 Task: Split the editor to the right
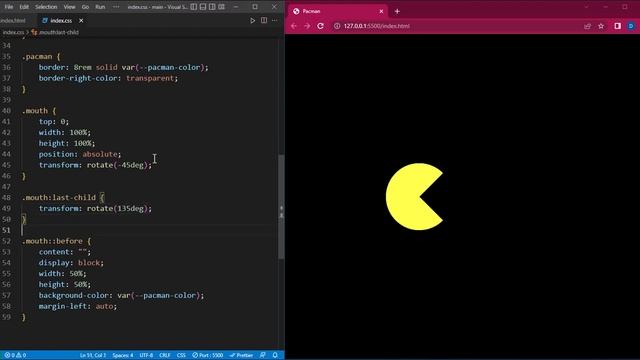[264, 20]
